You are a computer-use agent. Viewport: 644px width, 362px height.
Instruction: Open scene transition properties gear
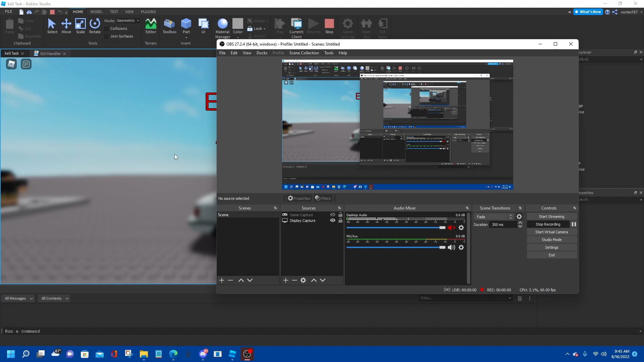519,217
